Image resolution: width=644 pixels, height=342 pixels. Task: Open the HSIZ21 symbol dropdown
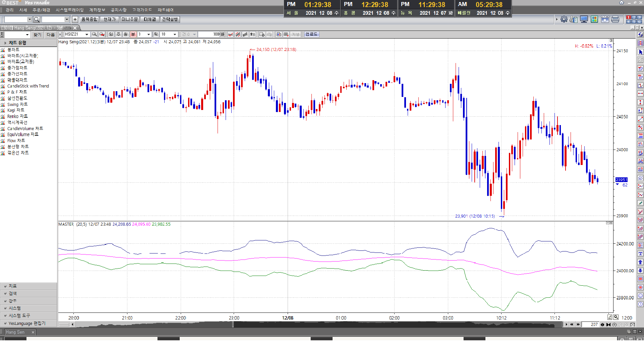point(87,34)
